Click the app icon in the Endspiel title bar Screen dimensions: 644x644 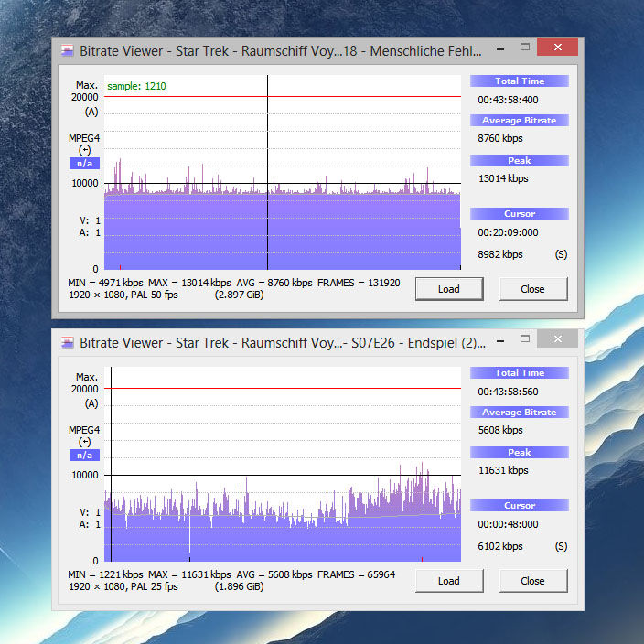click(67, 342)
